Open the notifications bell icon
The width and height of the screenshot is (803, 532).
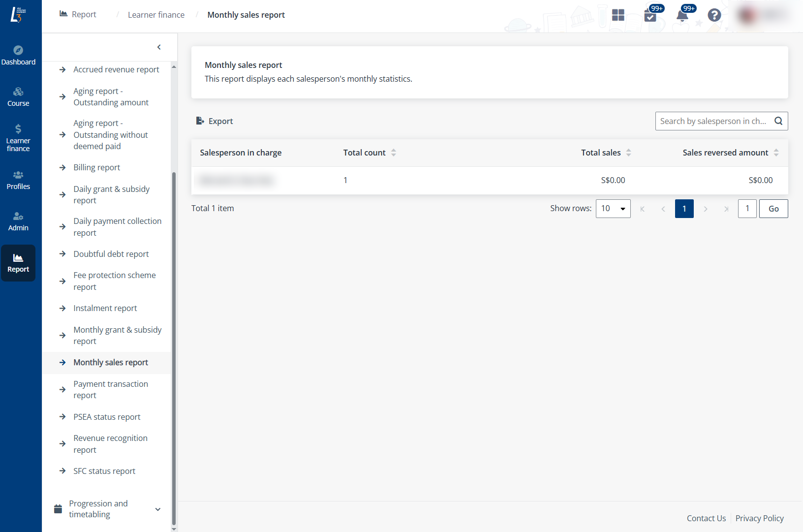[x=682, y=15]
